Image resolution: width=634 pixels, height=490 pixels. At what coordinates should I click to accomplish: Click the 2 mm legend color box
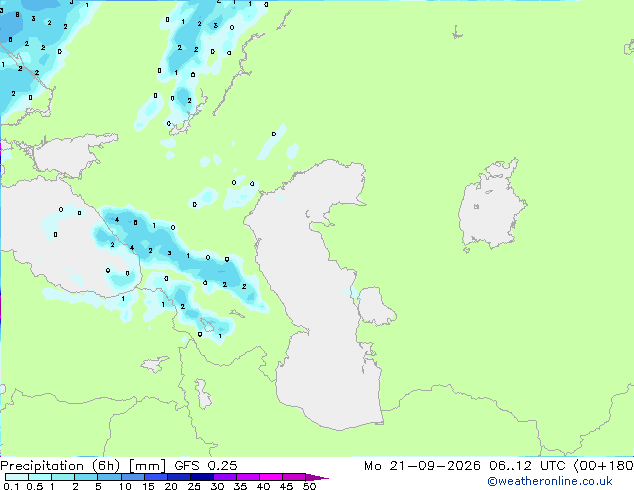(x=86, y=477)
